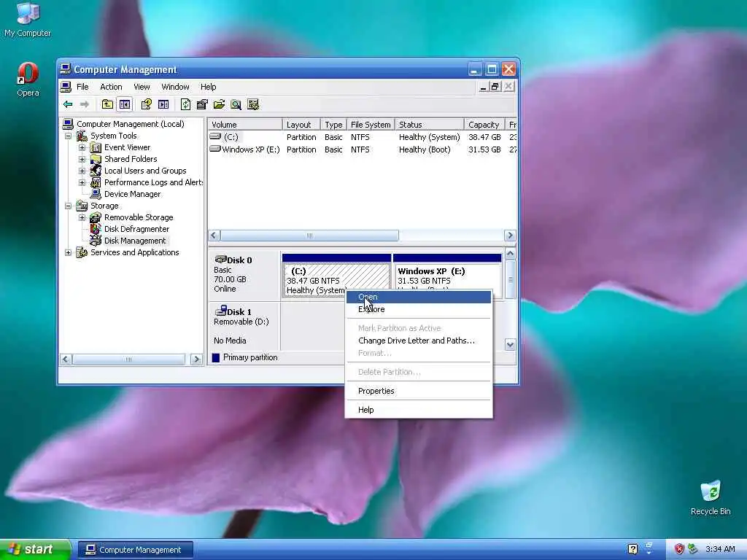The height and width of the screenshot is (560, 747).
Task: Click Computer Management taskbar button
Action: click(135, 550)
